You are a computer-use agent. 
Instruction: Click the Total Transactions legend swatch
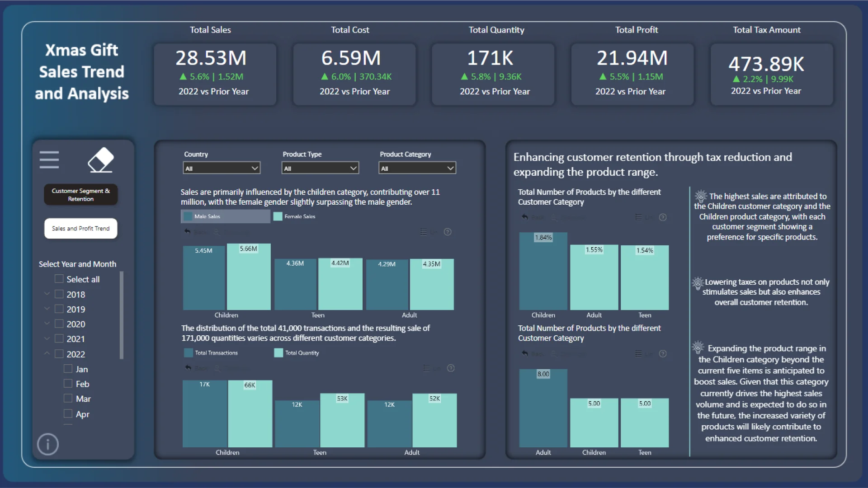click(189, 353)
